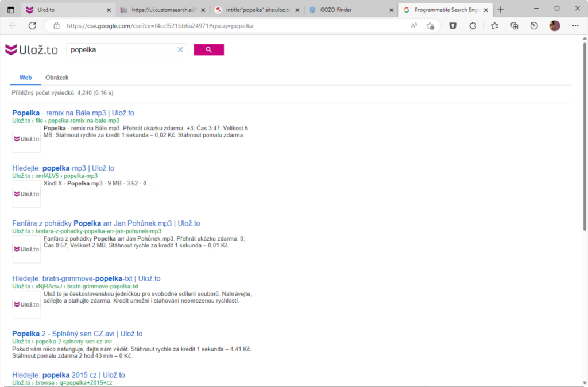Open Read aloud from address bar
This screenshot has height=387, width=588.
click(x=413, y=25)
